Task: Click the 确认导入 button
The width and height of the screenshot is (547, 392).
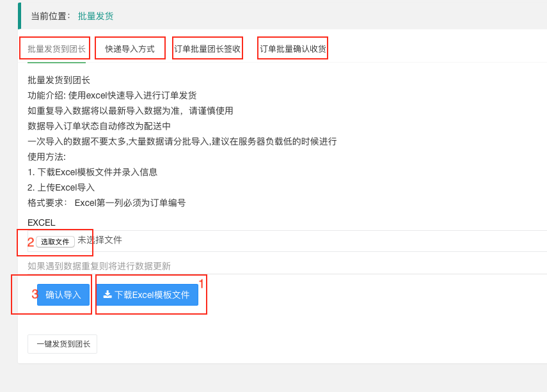Action: [x=63, y=295]
